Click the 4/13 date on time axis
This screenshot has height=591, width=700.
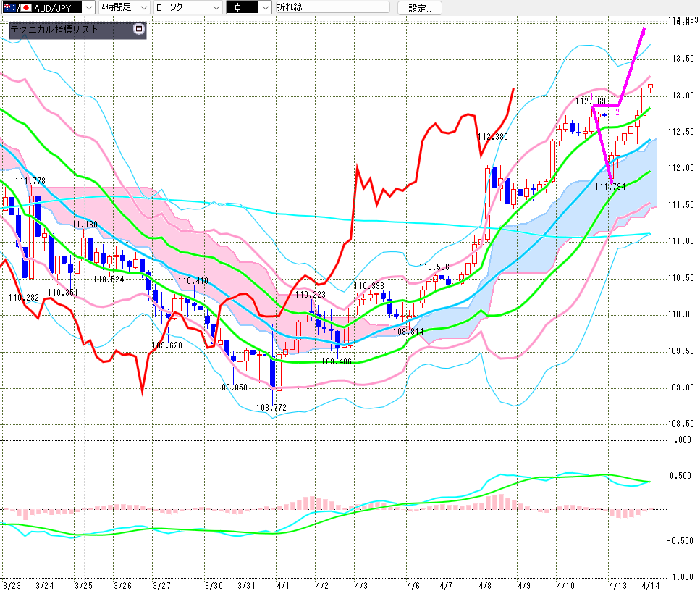click(x=617, y=584)
